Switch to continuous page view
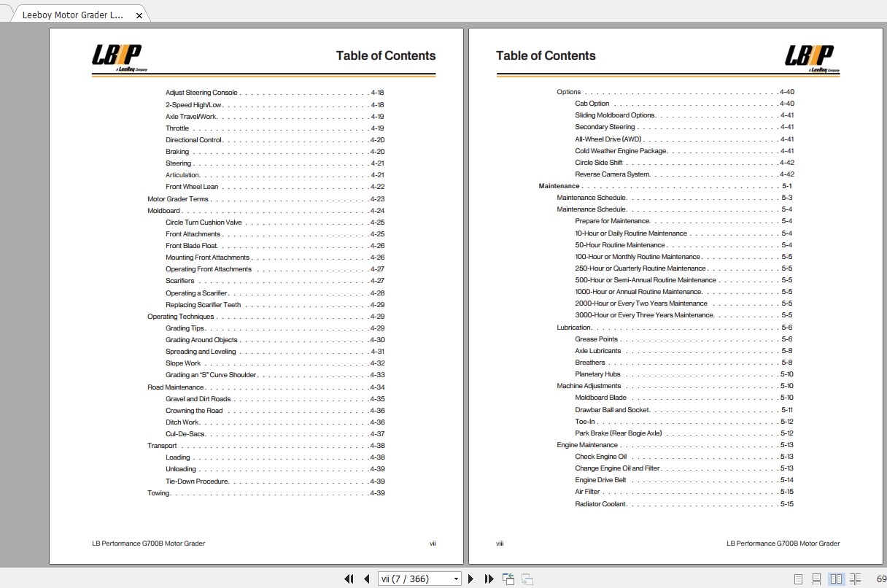This screenshot has height=588, width=887. pos(817,579)
